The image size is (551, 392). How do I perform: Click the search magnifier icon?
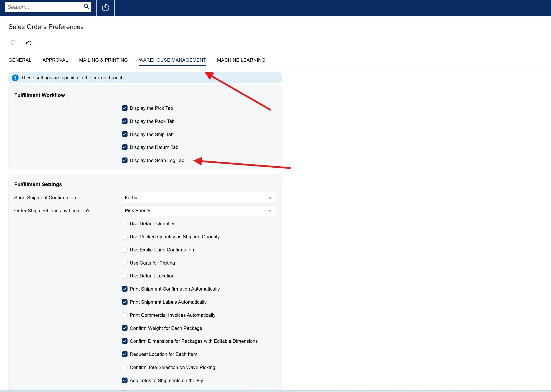click(86, 6)
